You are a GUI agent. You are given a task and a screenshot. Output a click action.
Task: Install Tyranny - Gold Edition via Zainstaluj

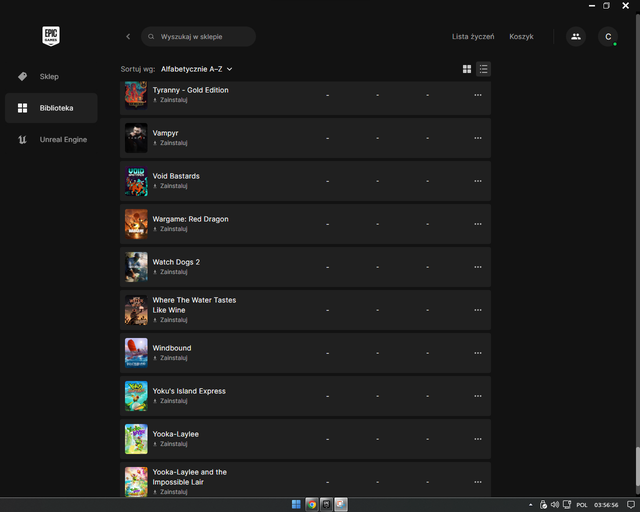(170, 100)
